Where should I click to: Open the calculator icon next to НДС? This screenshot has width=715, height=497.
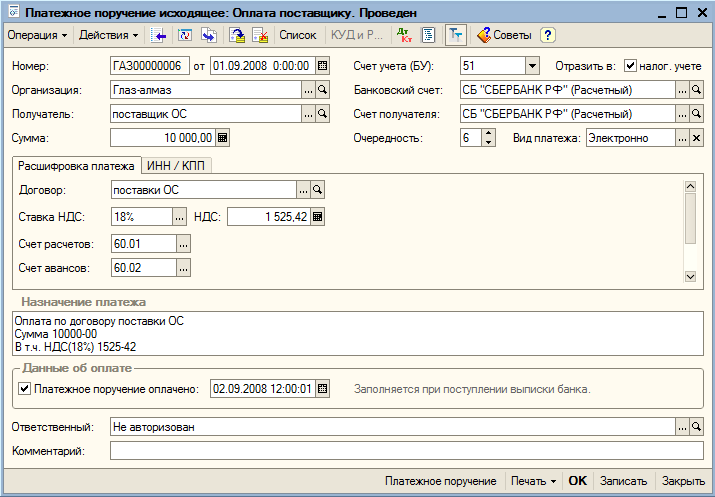pos(317,217)
